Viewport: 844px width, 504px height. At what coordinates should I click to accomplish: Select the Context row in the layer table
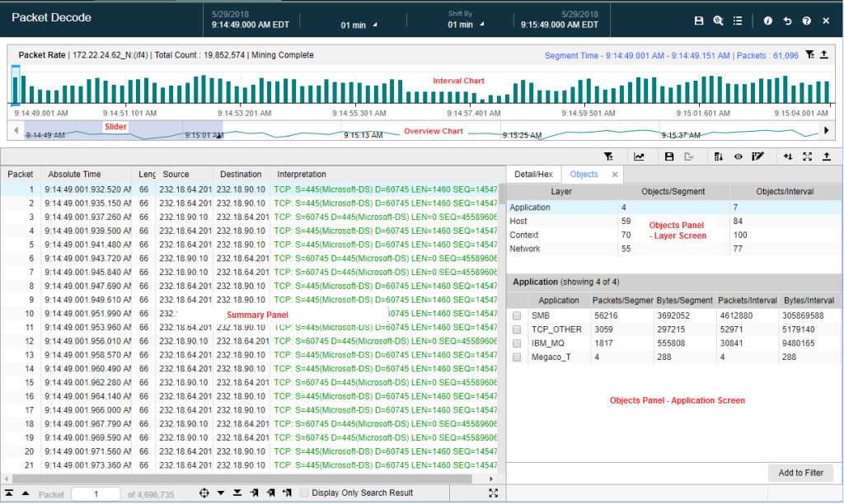[674, 235]
